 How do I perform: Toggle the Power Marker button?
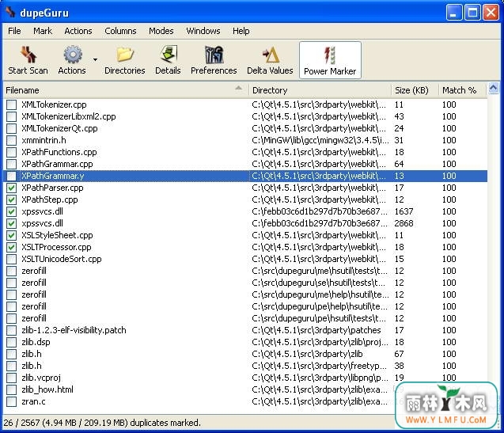pyautogui.click(x=330, y=60)
